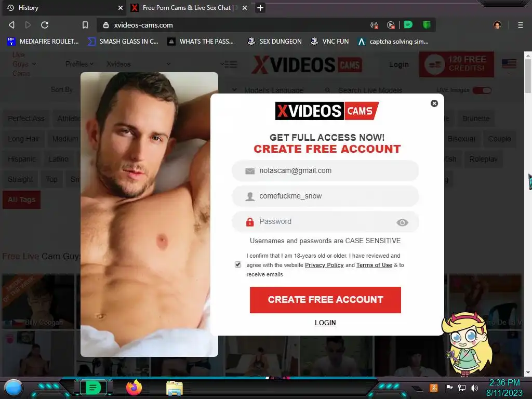The image size is (532, 399).
Task: Click the LOGIN link under the button
Action: 325,323
